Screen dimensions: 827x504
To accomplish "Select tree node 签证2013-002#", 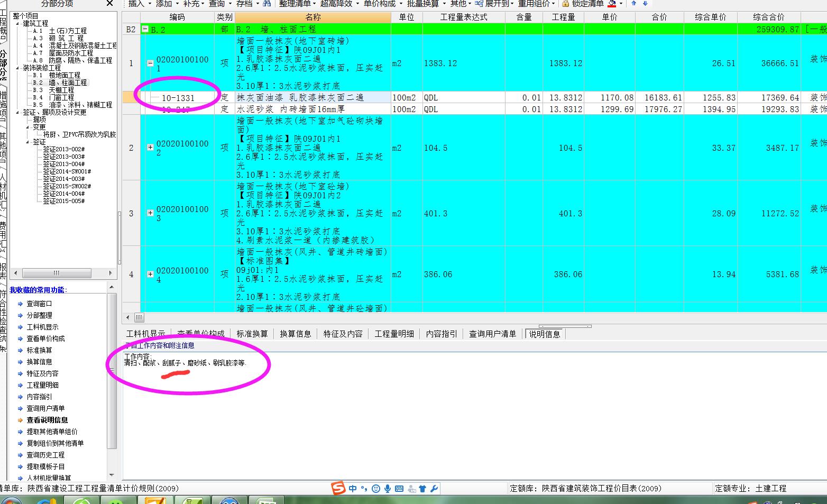I will [x=63, y=149].
